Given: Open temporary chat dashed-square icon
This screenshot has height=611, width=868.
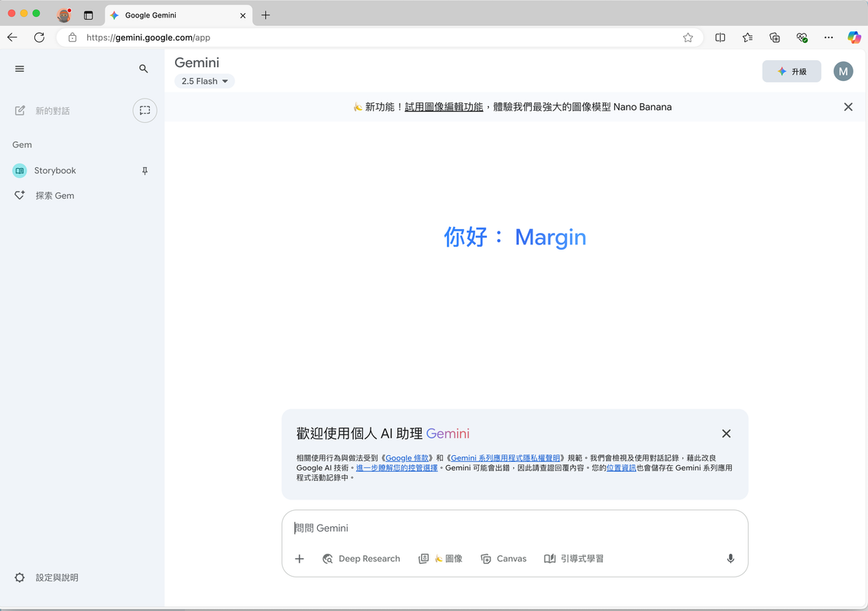Looking at the screenshot, I should tap(145, 111).
